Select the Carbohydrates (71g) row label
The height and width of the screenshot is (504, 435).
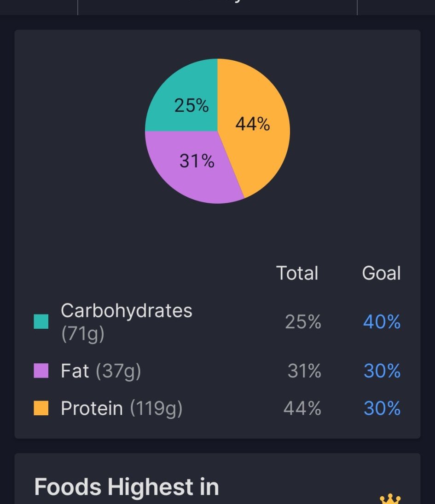(126, 322)
